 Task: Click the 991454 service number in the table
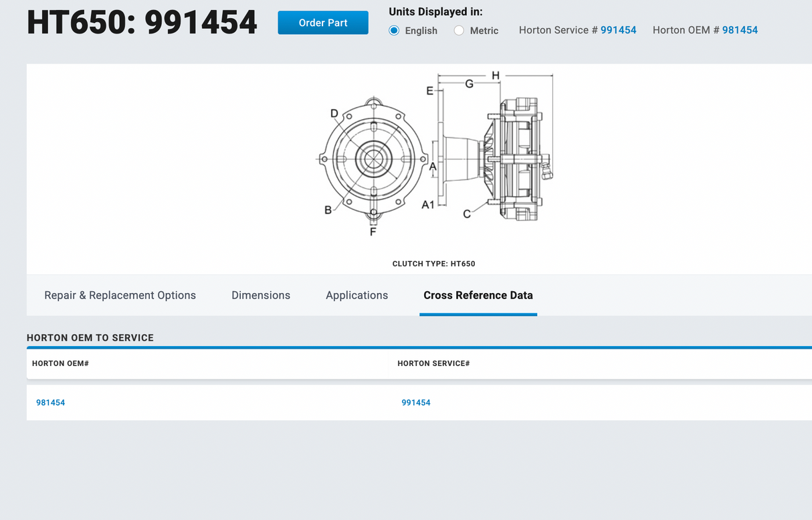(416, 402)
